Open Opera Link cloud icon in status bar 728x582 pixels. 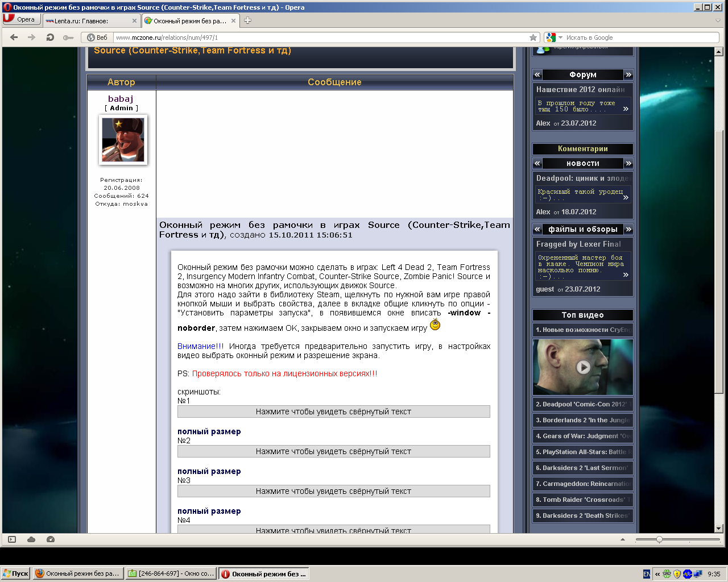tap(31, 539)
